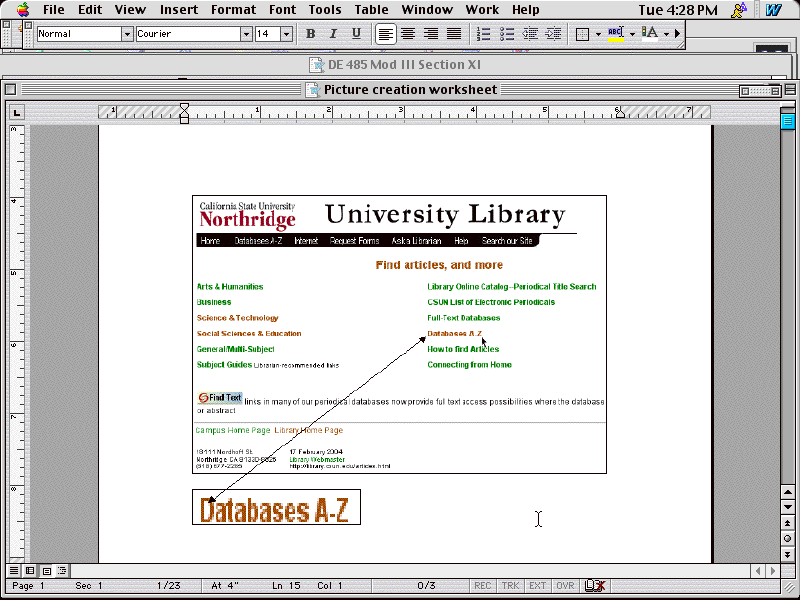
Task: Toggle bold formatting
Action: (310, 34)
